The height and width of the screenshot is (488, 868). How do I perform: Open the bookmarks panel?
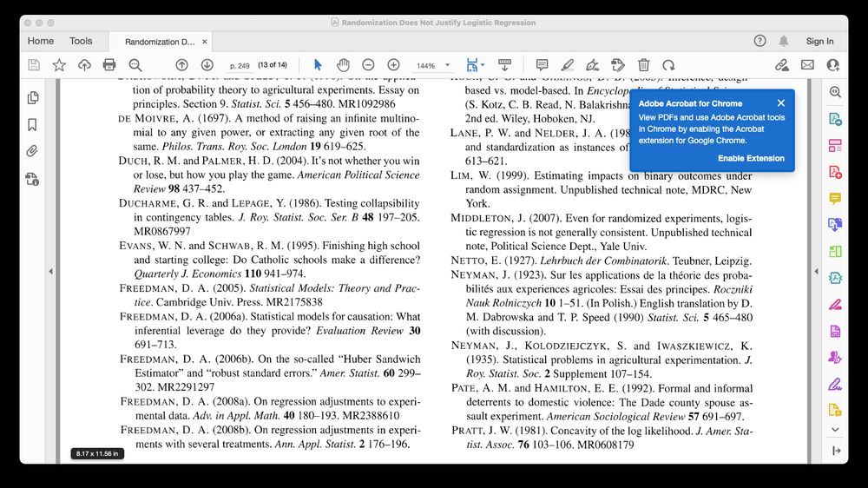click(x=33, y=125)
